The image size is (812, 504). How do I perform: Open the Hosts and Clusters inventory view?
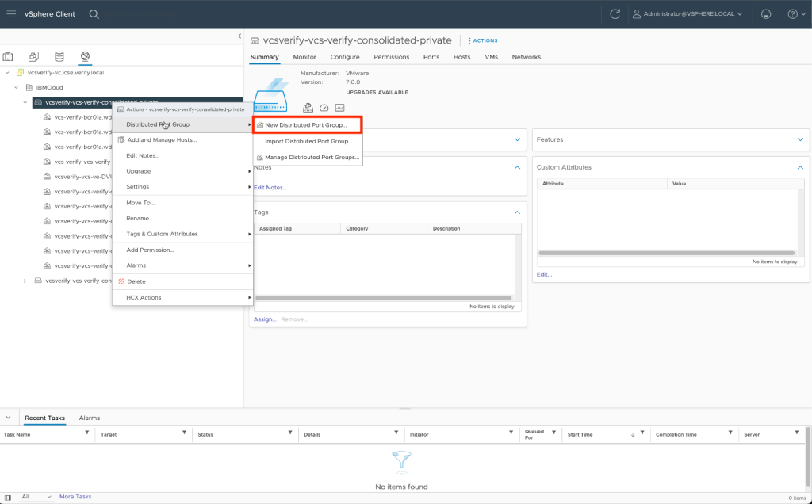(x=9, y=56)
